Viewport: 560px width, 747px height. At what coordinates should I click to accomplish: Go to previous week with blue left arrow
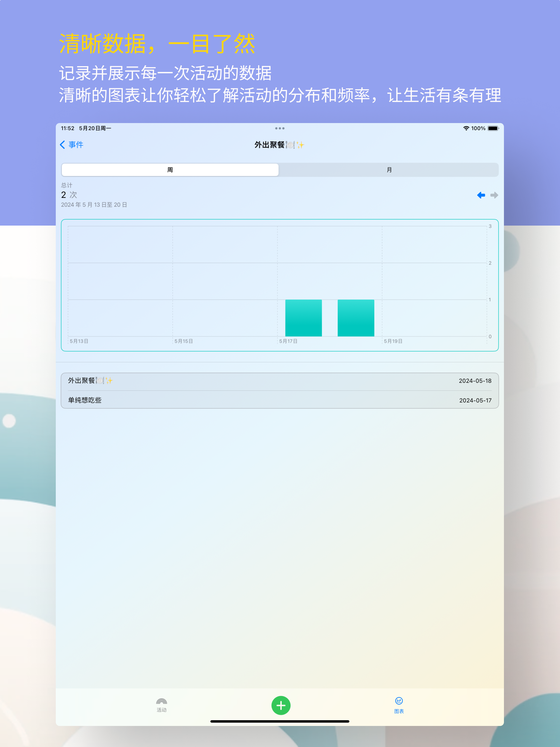coord(481,195)
